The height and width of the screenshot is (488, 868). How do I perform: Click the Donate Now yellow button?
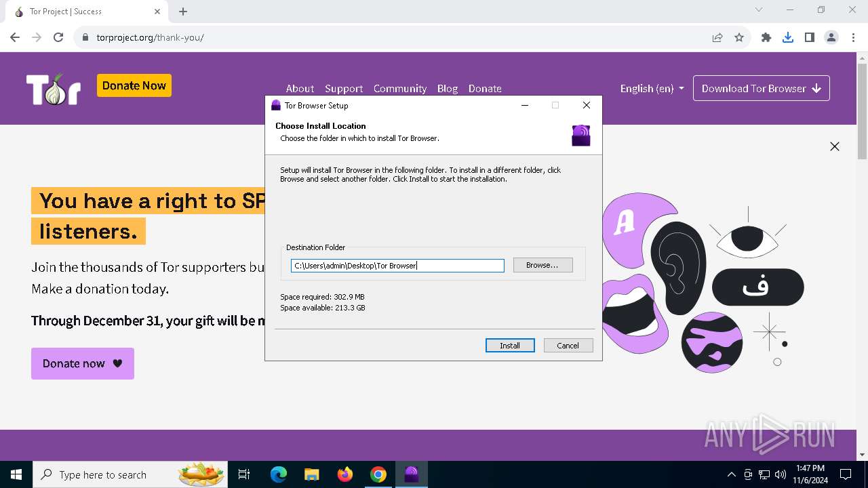click(134, 85)
